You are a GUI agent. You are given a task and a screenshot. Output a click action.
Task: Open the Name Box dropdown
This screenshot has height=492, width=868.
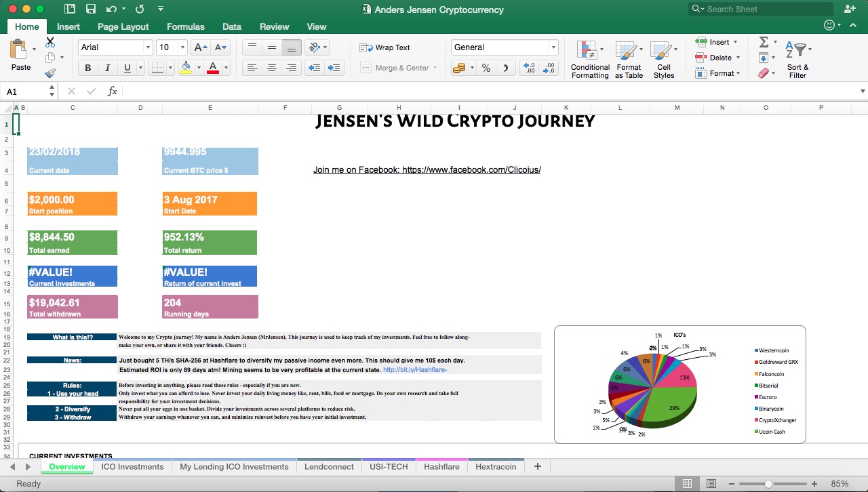click(52, 91)
